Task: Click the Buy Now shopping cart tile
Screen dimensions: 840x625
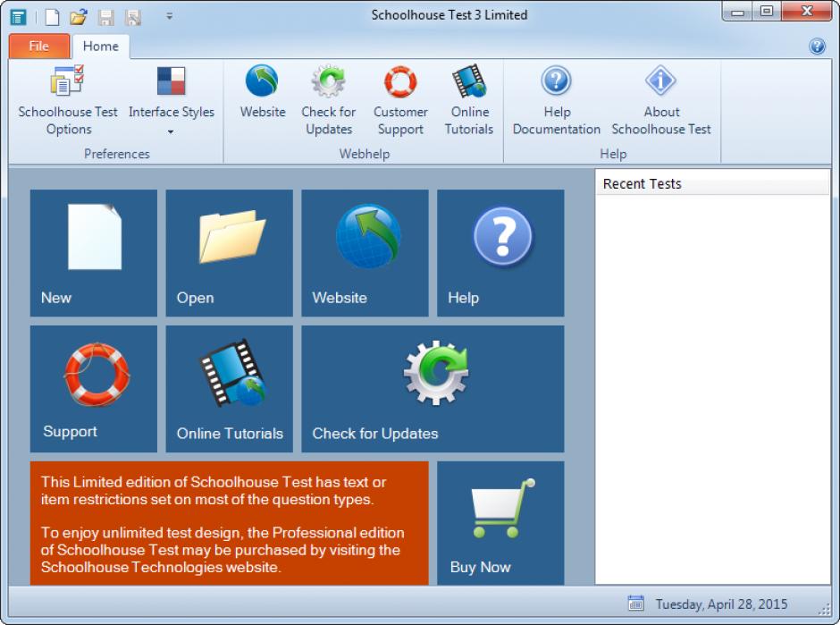Action: [500, 523]
